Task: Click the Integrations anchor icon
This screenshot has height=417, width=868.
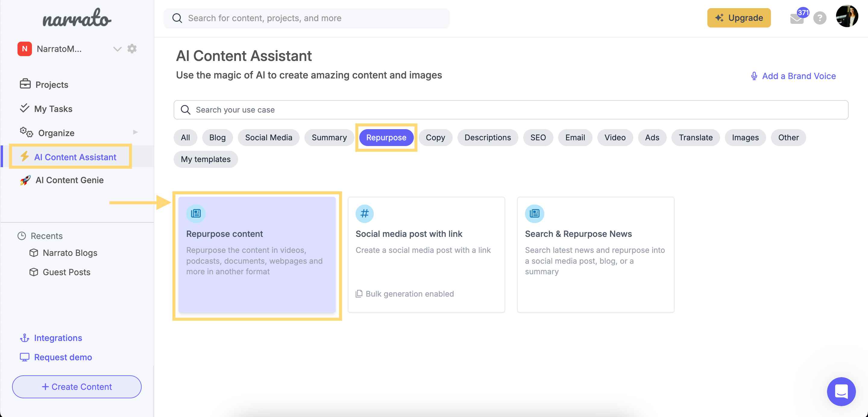Action: coord(25,338)
